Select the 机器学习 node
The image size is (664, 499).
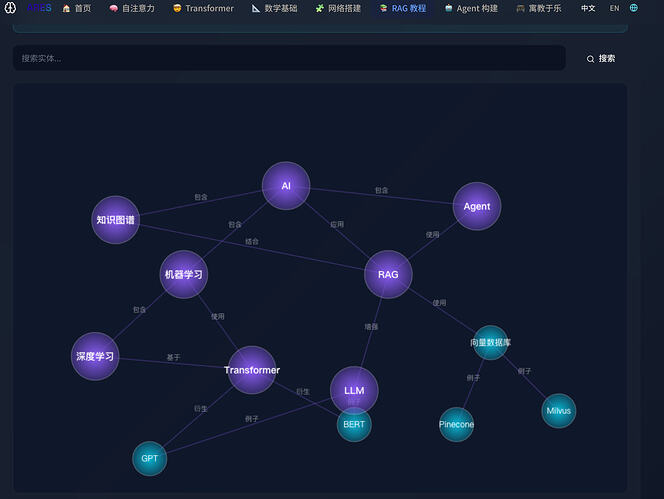pos(183,274)
